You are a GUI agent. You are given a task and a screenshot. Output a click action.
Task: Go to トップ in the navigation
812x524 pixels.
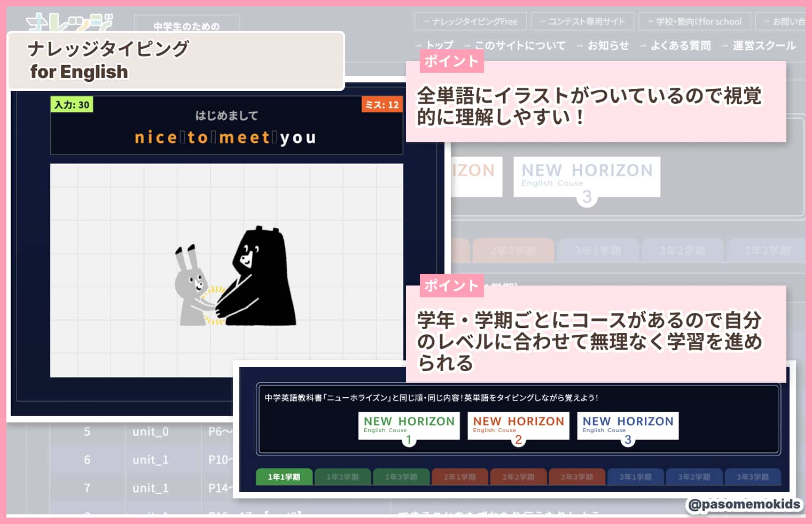435,45
